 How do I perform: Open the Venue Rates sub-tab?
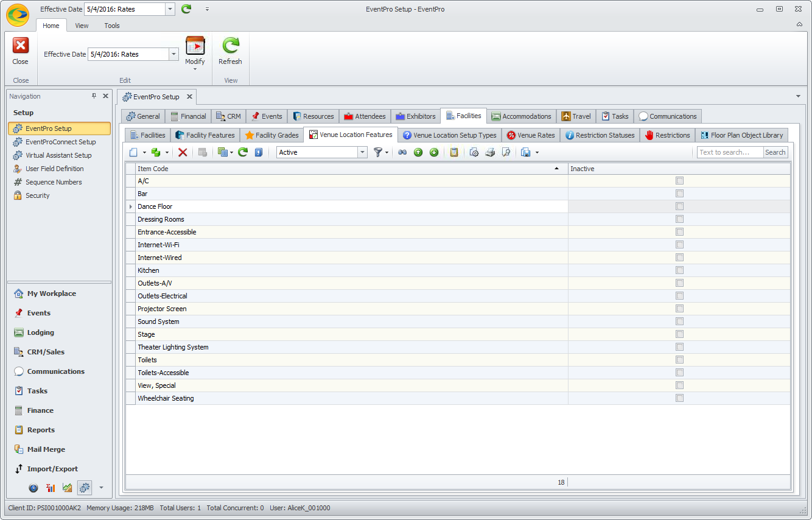tap(530, 135)
